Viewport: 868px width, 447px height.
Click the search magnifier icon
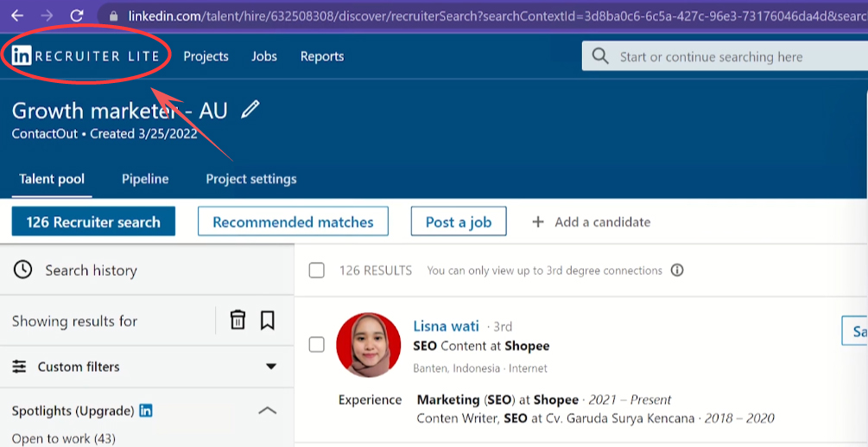pyautogui.click(x=600, y=56)
